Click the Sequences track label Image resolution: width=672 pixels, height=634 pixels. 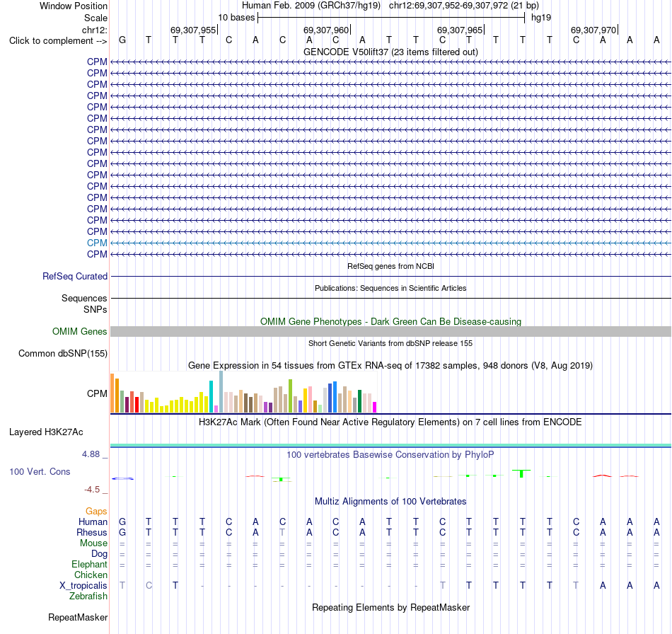point(84,298)
